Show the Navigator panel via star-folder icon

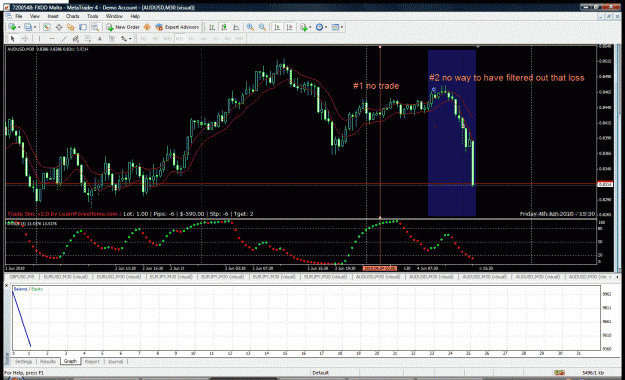pos(71,27)
